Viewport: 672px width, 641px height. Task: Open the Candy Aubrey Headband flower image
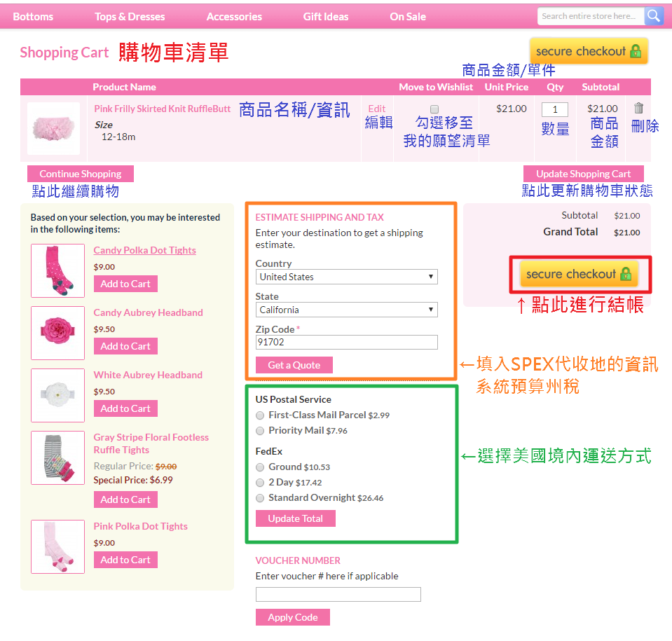(58, 333)
